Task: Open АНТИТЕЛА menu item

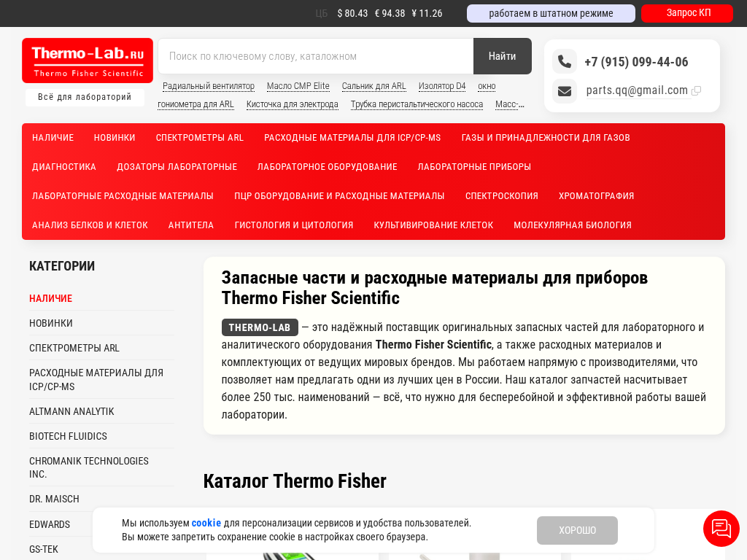Action: (191, 225)
